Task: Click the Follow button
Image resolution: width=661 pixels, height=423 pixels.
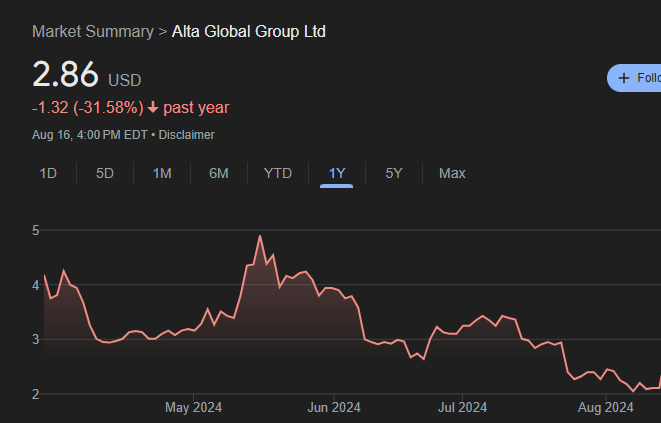Action: [634, 78]
